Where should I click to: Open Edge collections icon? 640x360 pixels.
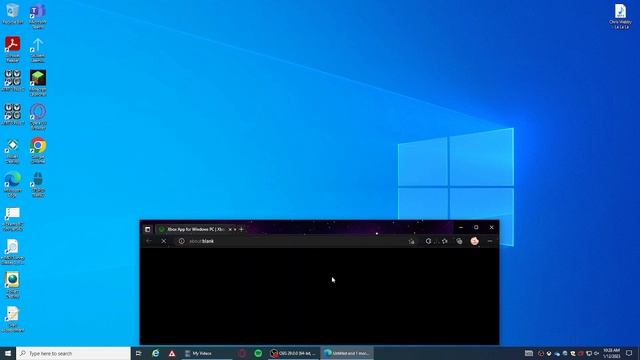pyautogui.click(x=459, y=241)
